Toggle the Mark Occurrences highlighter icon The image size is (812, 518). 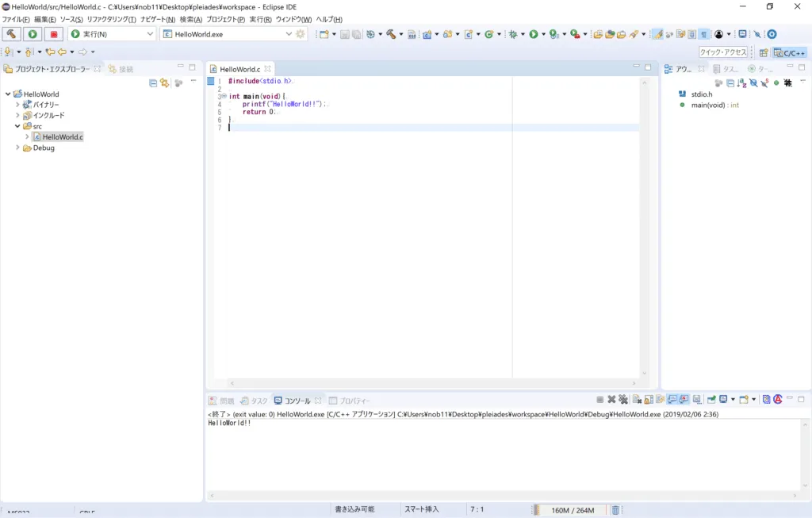657,34
